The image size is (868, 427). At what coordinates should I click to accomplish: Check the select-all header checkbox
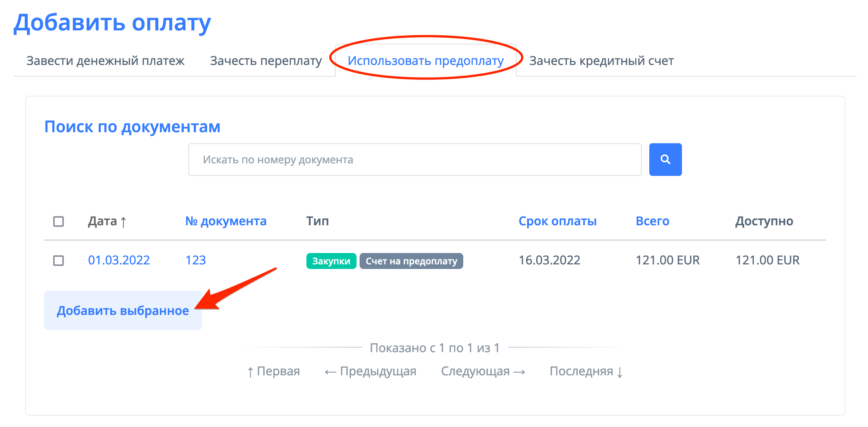58,221
